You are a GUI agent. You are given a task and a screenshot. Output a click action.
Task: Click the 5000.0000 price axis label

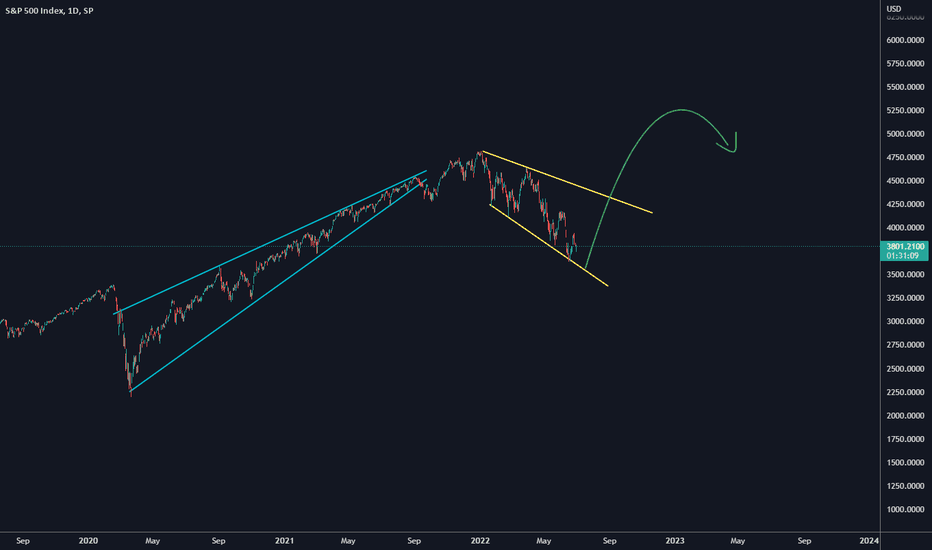pyautogui.click(x=905, y=134)
